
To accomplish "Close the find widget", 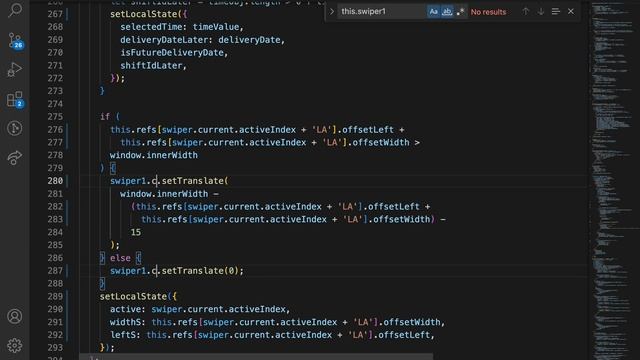I will coord(571,11).
